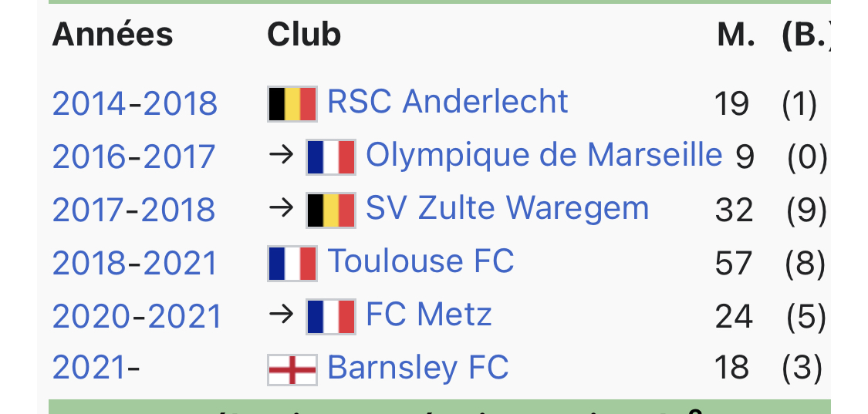This screenshot has height=414, width=868.
Task: Go to the FC Metz page
Action: click(428, 315)
